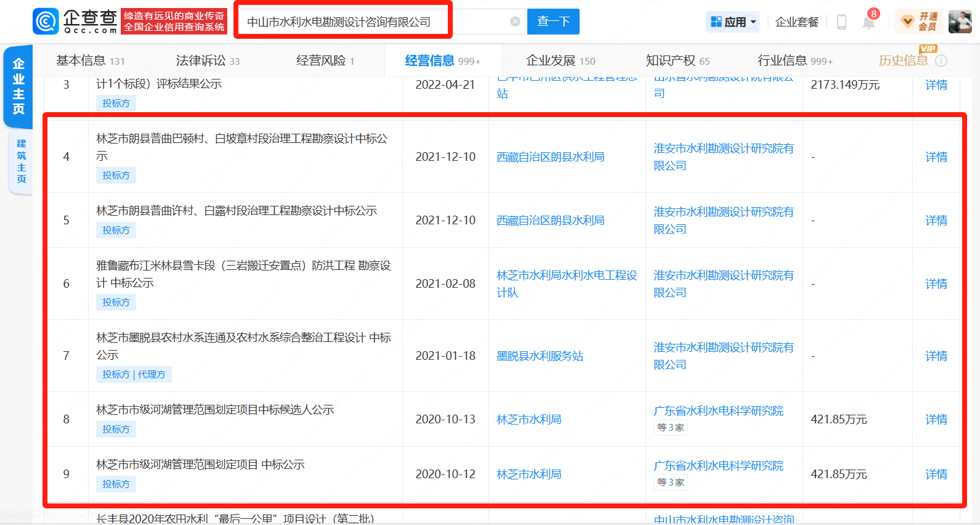The width and height of the screenshot is (980, 525).
Task: Open 墨脱县水利服务站 link
Action: tap(540, 356)
